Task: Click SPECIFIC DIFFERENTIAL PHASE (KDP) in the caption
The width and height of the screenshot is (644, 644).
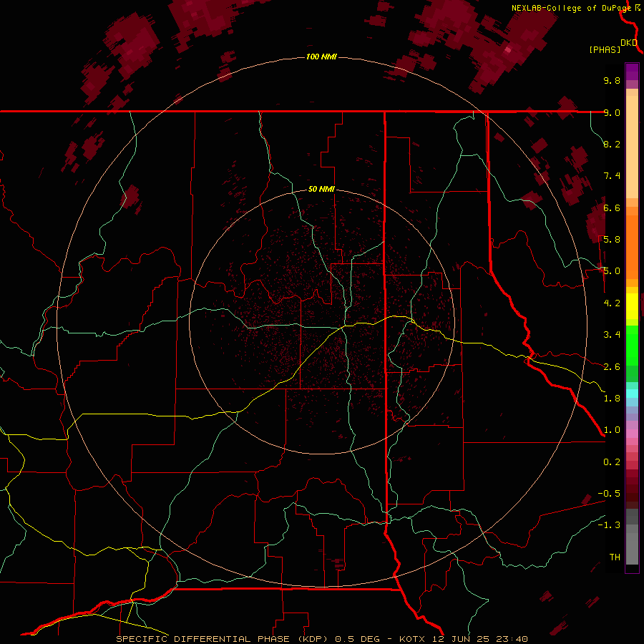Action: pyautogui.click(x=224, y=639)
